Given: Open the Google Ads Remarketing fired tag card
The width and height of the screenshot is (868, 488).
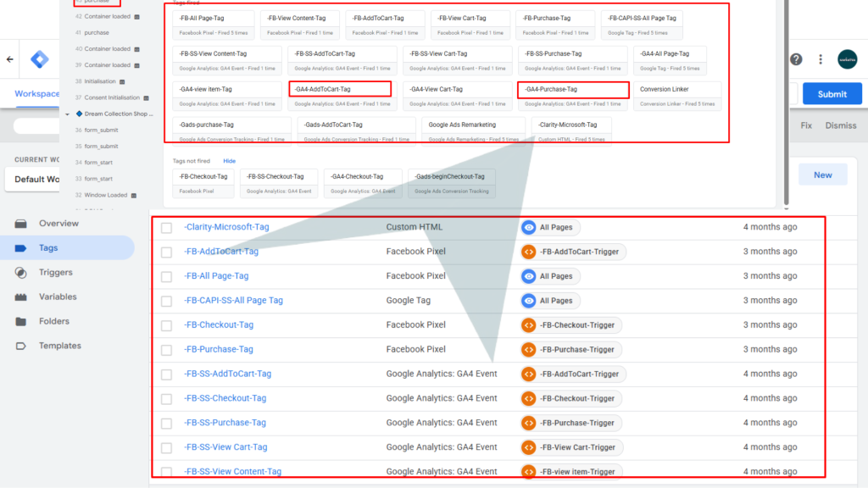Looking at the screenshot, I should pyautogui.click(x=473, y=131).
